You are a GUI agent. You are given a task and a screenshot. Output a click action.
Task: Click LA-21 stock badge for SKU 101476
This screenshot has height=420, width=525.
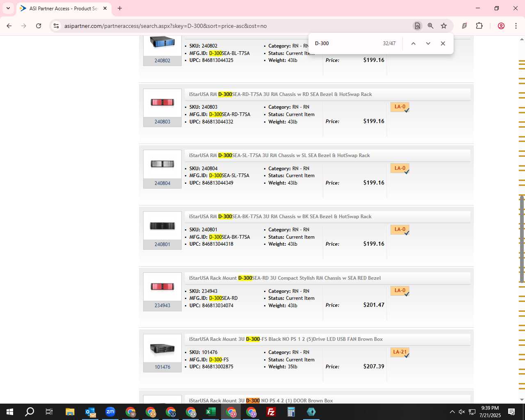(400, 352)
